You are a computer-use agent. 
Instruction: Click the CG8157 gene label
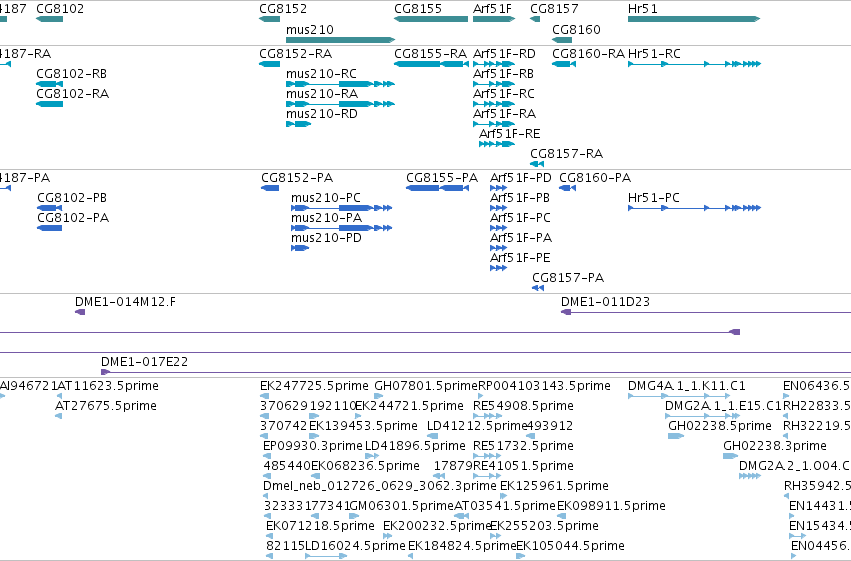pos(554,9)
